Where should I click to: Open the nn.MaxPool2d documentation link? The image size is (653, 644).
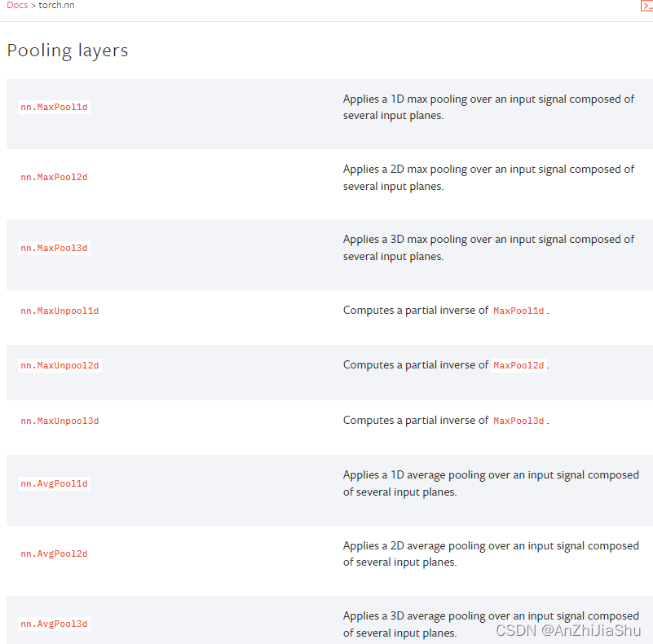(54, 178)
